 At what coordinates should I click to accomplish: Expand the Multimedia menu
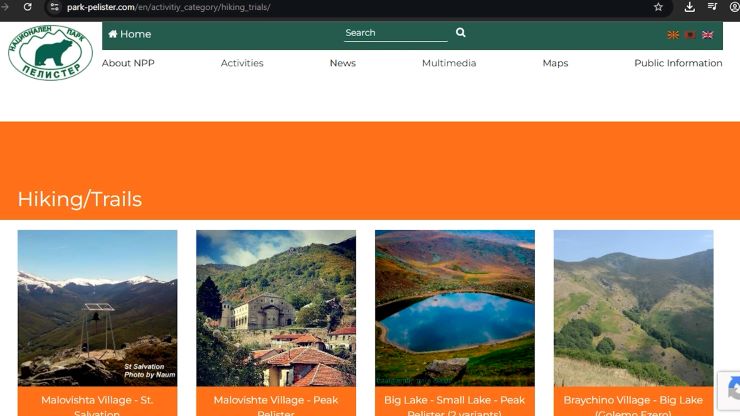(x=449, y=63)
